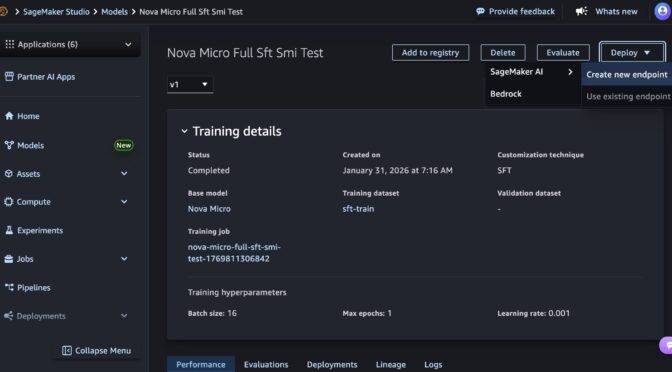
Task: Go to SageMaker Studio breadcrumb
Action: (x=56, y=12)
